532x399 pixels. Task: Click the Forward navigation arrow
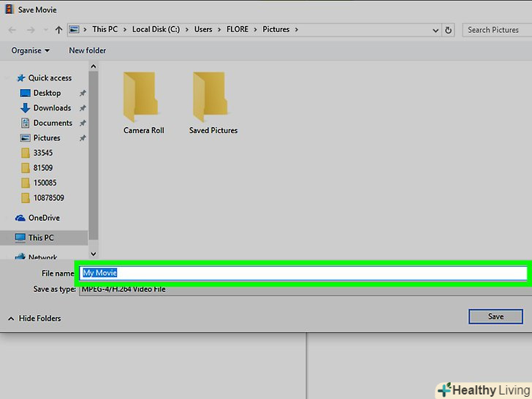(x=31, y=30)
